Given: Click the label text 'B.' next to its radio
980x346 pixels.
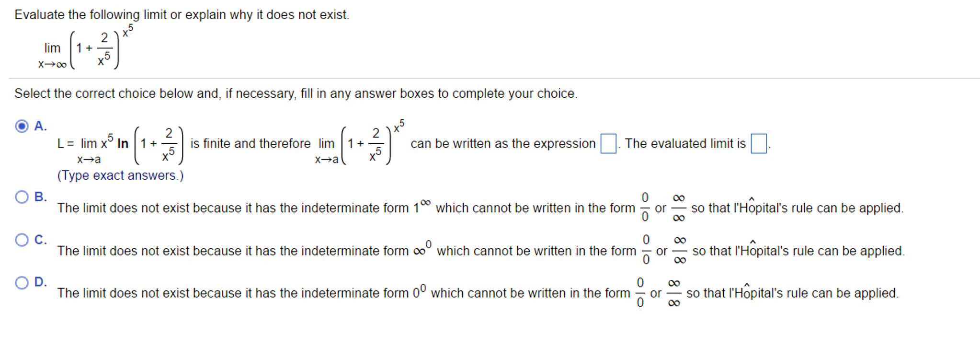Looking at the screenshot, I should (x=39, y=196).
